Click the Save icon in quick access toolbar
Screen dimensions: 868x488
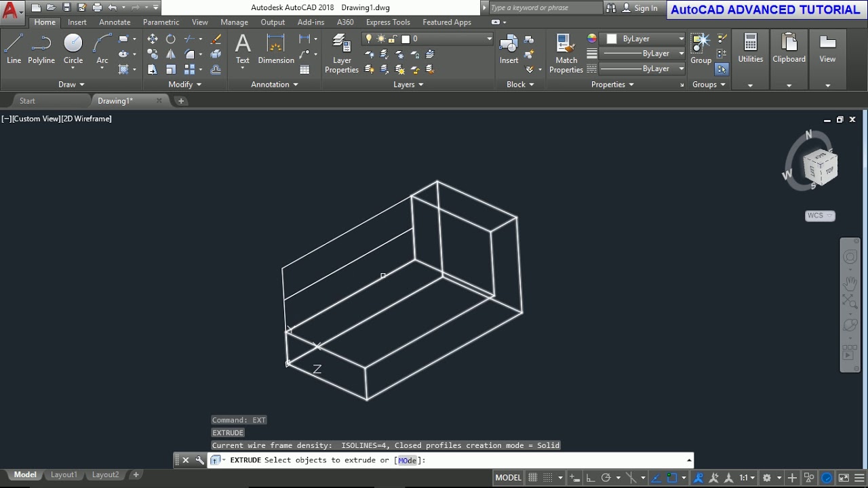[66, 8]
